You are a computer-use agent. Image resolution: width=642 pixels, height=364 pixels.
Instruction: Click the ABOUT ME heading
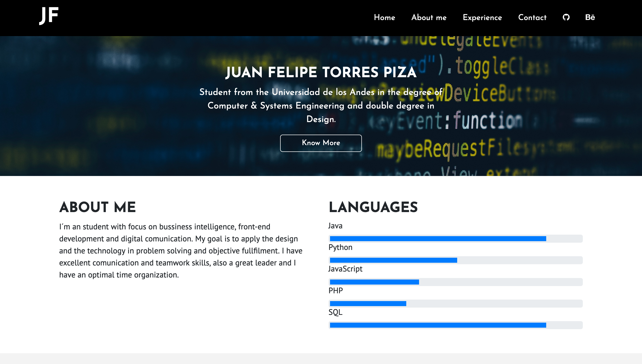point(98,207)
